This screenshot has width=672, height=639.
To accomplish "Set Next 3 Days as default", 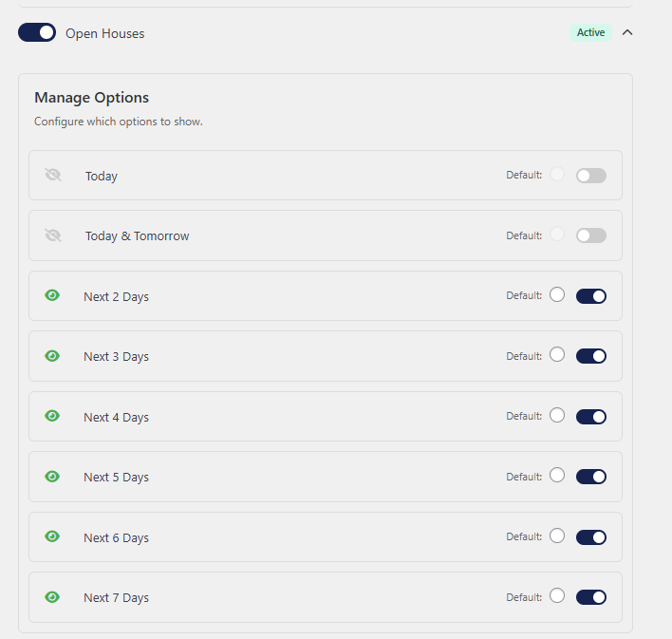I will click(557, 355).
